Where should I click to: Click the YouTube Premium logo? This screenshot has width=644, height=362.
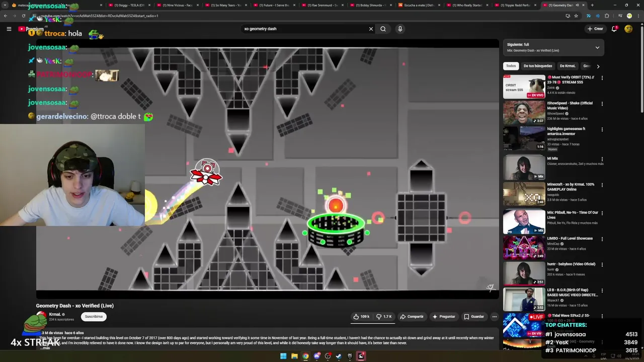click(31, 29)
